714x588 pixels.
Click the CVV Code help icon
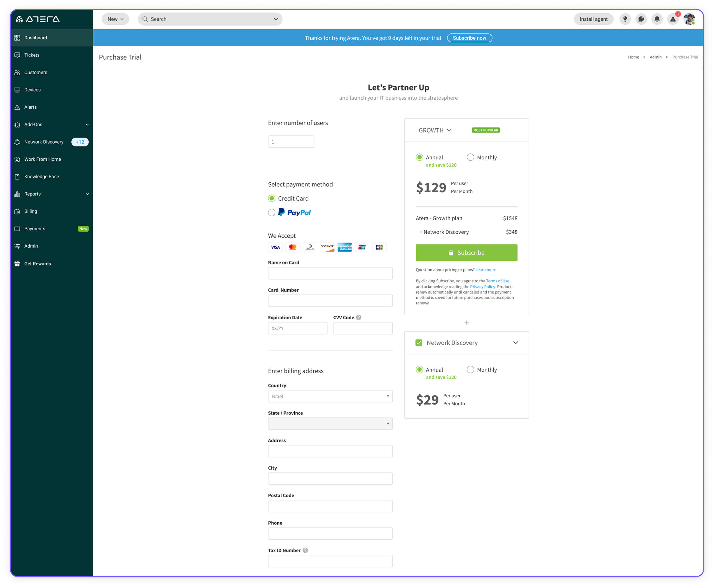tap(359, 317)
